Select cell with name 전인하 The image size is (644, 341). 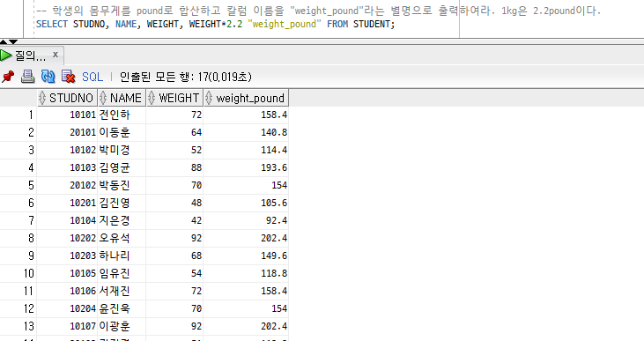pos(122,115)
